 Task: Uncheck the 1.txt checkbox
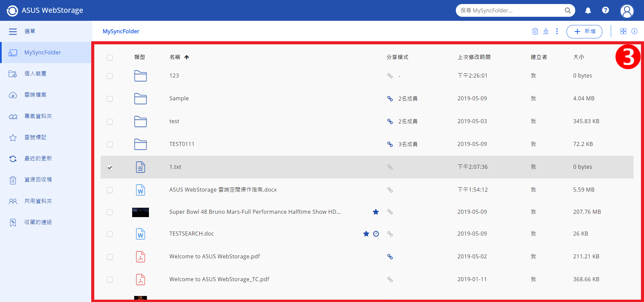pyautogui.click(x=110, y=167)
